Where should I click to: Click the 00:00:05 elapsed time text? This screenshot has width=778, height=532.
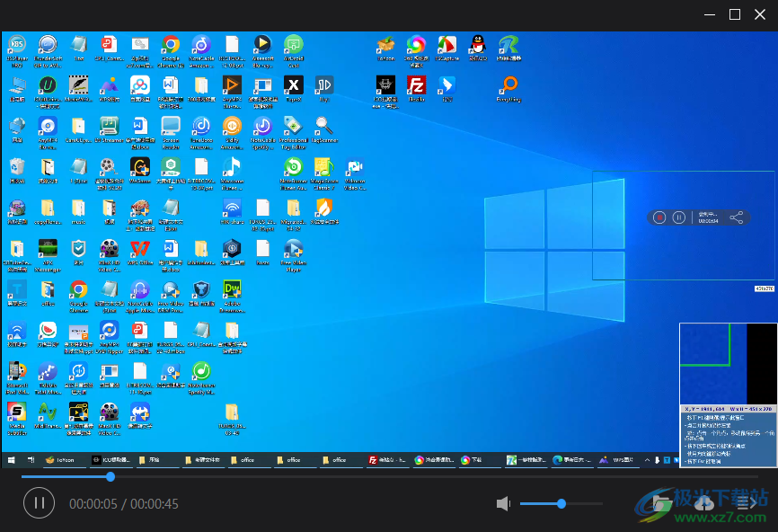coord(93,504)
